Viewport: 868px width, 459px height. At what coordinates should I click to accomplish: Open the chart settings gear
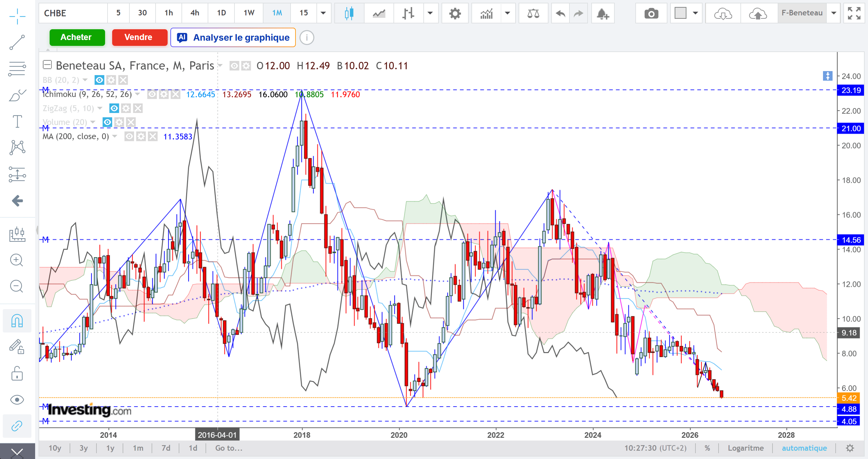455,14
